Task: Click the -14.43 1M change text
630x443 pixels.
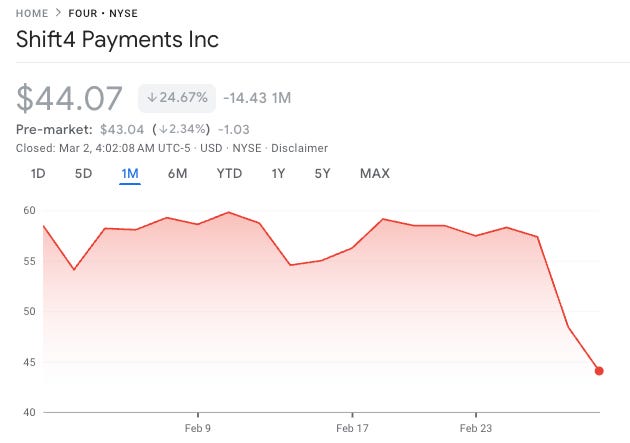Action: pyautogui.click(x=257, y=98)
